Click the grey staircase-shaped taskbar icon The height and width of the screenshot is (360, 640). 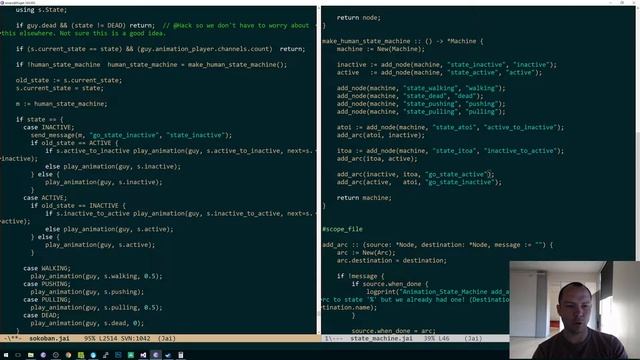(x=106, y=355)
